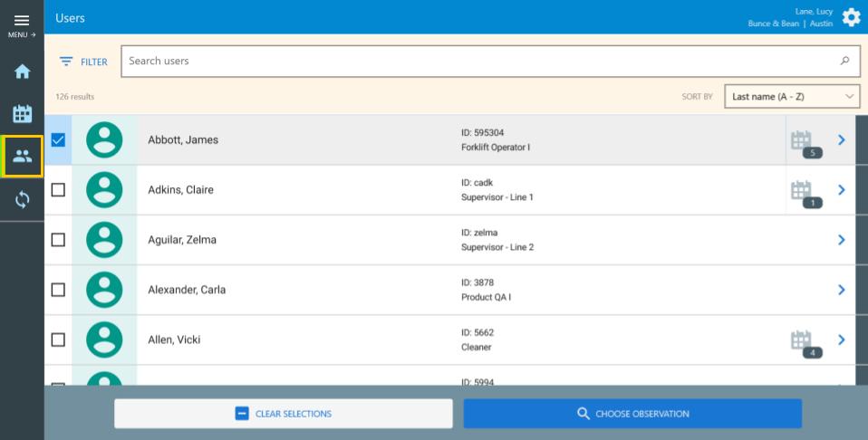The width and height of the screenshot is (868, 440).
Task: Click Claire Adkins' avatar thumbnail
Action: pyautogui.click(x=104, y=190)
